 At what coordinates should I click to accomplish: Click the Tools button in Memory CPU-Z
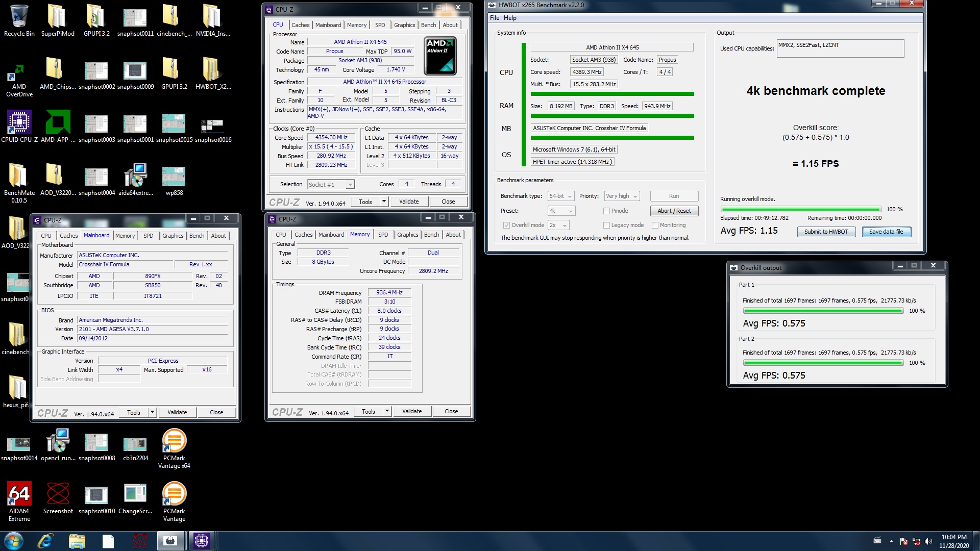368,411
